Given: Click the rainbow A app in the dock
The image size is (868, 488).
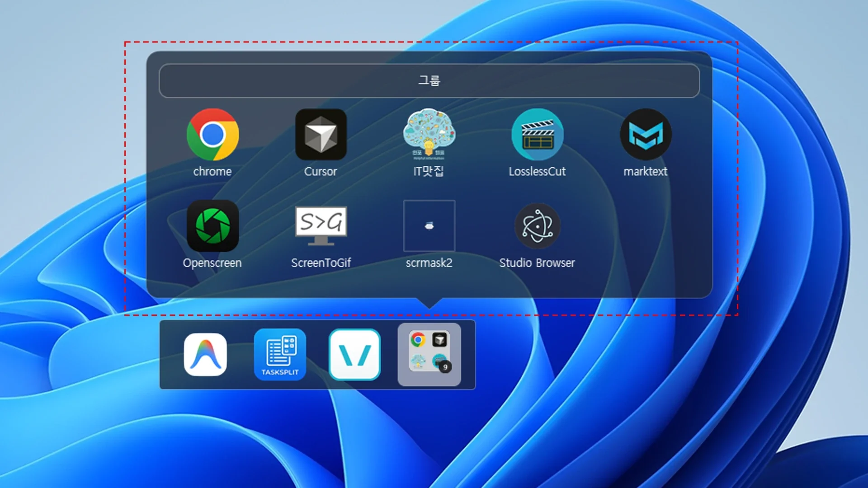Looking at the screenshot, I should coord(205,355).
